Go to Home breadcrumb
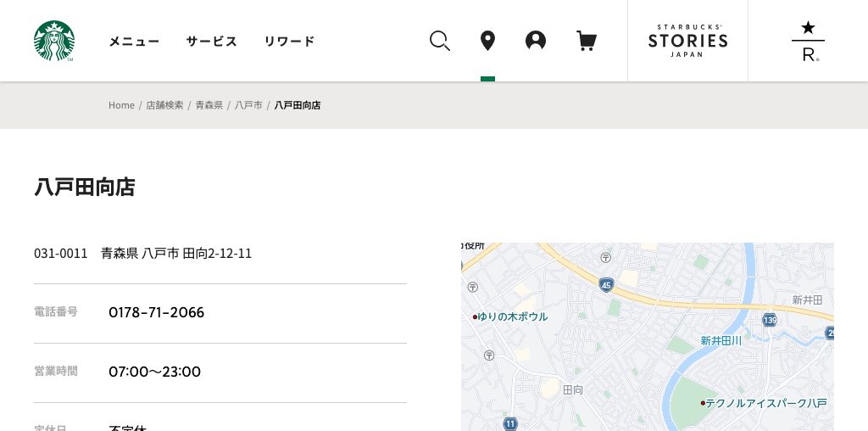The image size is (868, 431). click(x=121, y=105)
